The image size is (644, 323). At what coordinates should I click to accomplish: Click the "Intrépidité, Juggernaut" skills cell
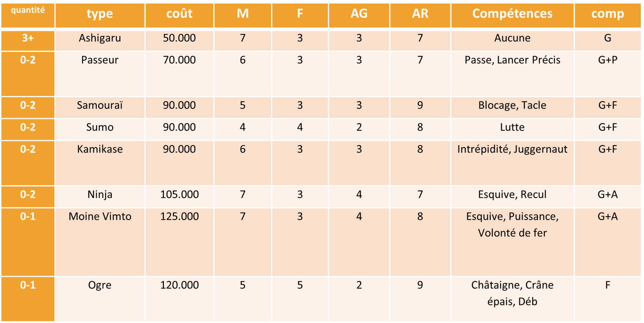(512, 149)
